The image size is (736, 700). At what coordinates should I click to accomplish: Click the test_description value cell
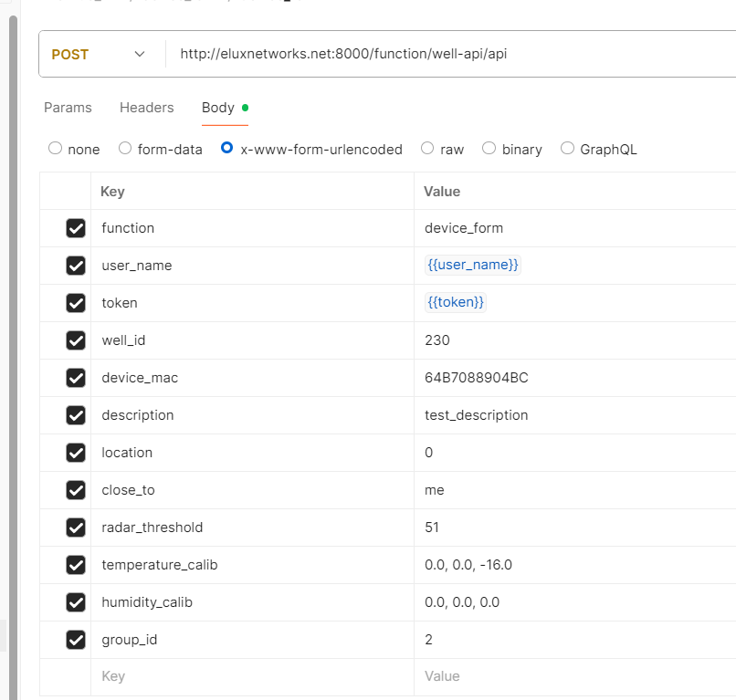click(x=477, y=415)
